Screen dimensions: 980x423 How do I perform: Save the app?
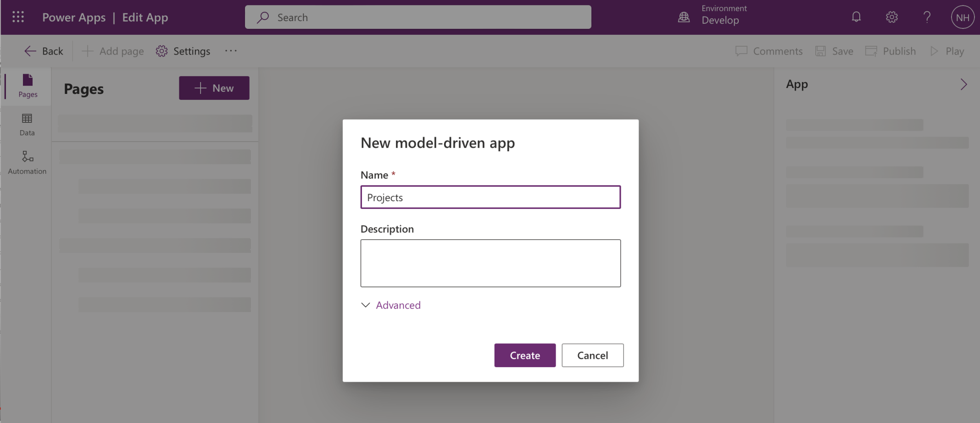(834, 51)
